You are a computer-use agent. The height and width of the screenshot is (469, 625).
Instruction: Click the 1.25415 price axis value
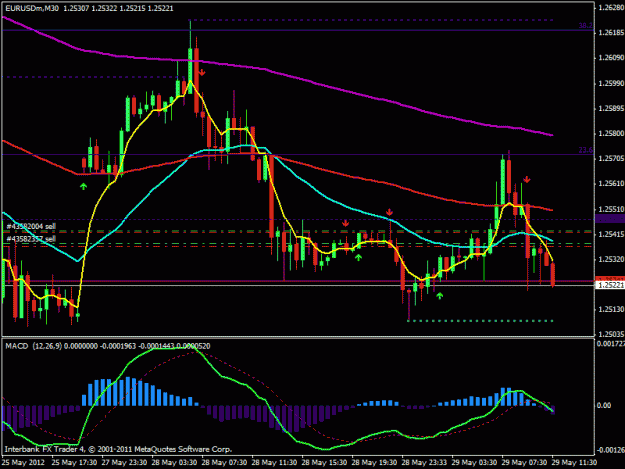click(611, 234)
